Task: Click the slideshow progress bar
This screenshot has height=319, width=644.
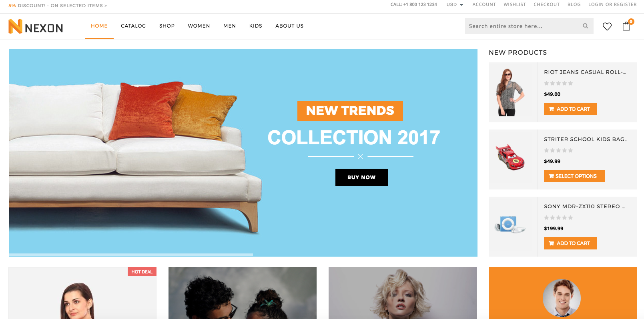Action: [x=131, y=255]
